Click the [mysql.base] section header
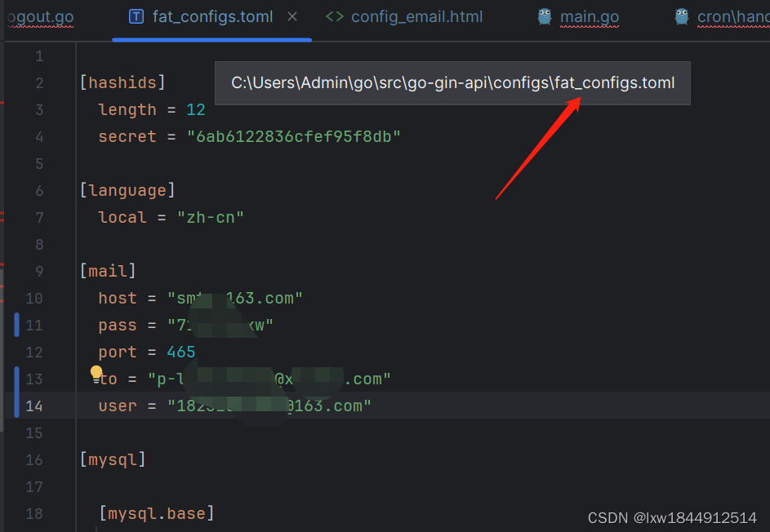Image resolution: width=770 pixels, height=532 pixels. (x=157, y=513)
